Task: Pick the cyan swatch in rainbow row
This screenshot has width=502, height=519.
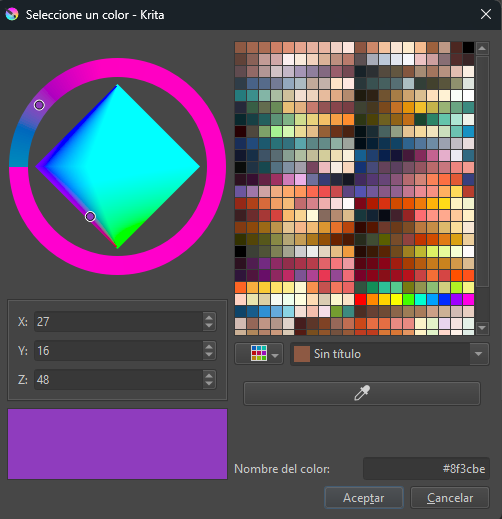Action: [420, 299]
